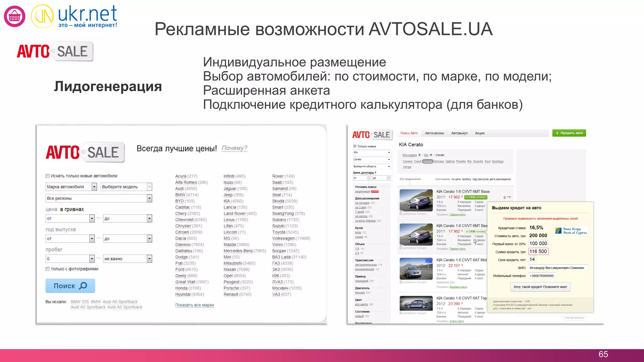Click the 'Сумма кредита' field showing 116 500
Image resolution: width=644 pixels, height=362 pixels.
[x=538, y=251]
